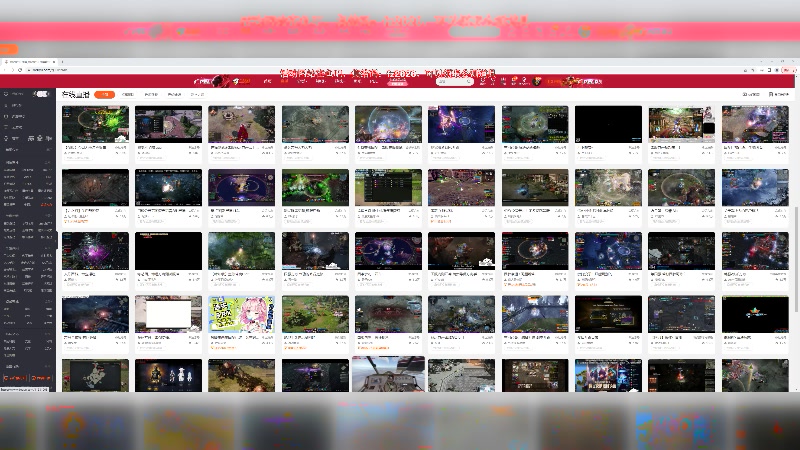Click the browser back arrow

coord(5,70)
